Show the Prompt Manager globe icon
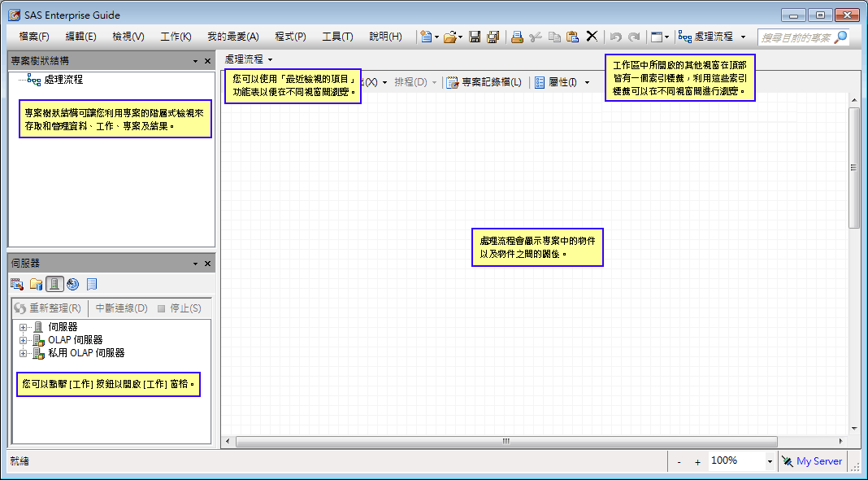Screen dimensions: 868x480 (72, 285)
